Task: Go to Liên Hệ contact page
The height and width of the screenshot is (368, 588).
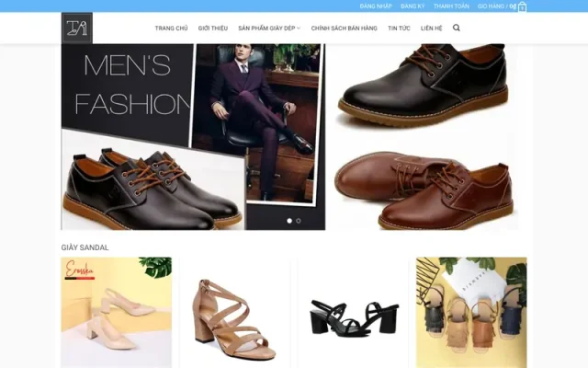Action: pos(431,29)
